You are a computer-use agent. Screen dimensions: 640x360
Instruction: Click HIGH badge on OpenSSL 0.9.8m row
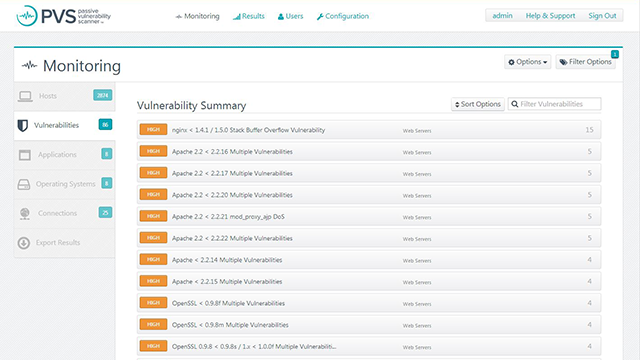coord(153,324)
